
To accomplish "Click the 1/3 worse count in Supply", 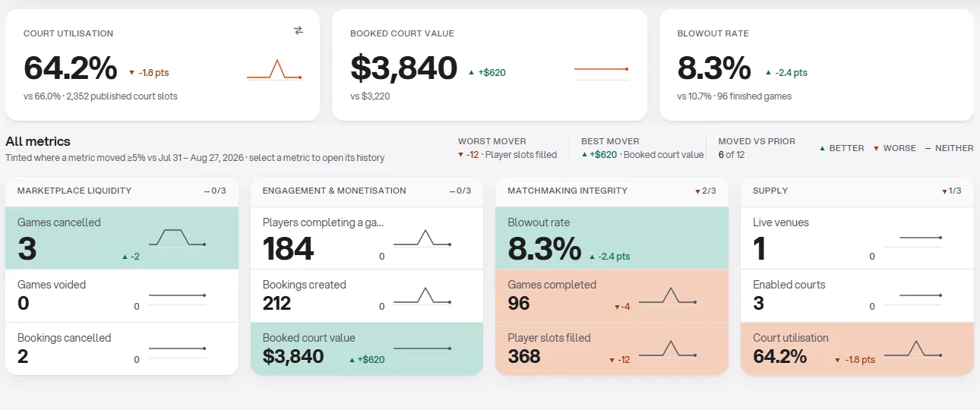I will 951,191.
